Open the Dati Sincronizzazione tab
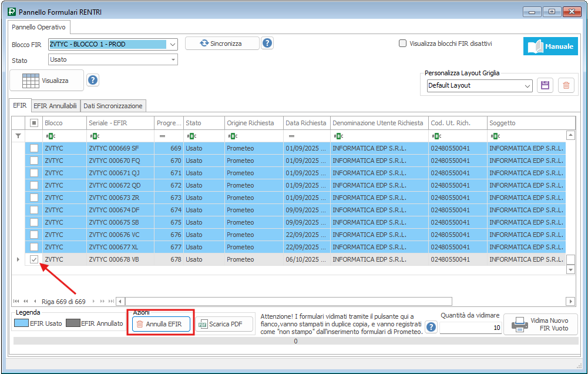This screenshot has height=374, width=588. (x=112, y=106)
